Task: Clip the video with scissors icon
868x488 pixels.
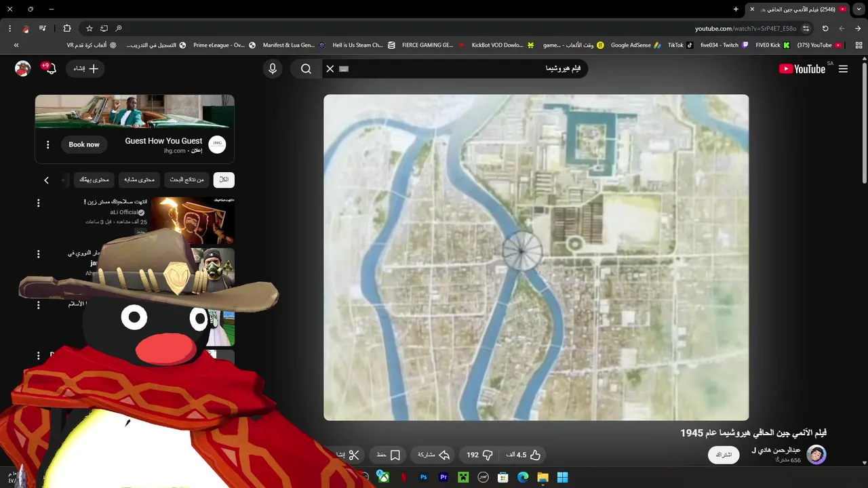Action: coord(354,455)
